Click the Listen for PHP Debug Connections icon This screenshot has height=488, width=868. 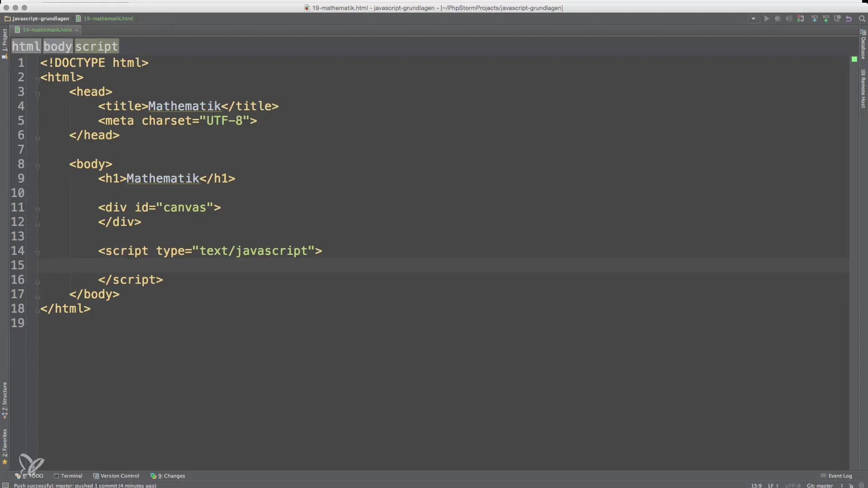(801, 19)
